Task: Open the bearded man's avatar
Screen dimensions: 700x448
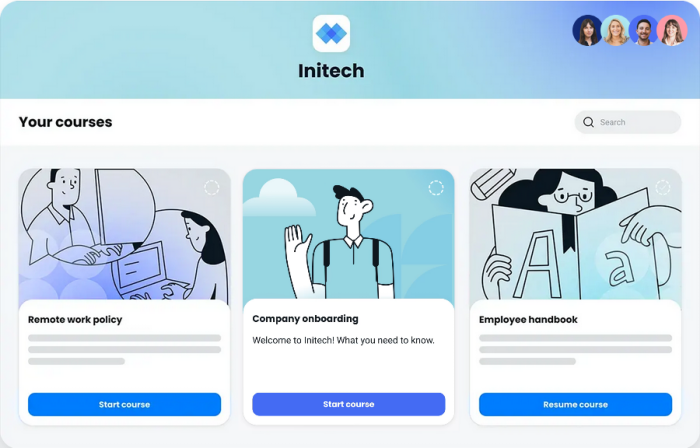Action: (x=643, y=30)
